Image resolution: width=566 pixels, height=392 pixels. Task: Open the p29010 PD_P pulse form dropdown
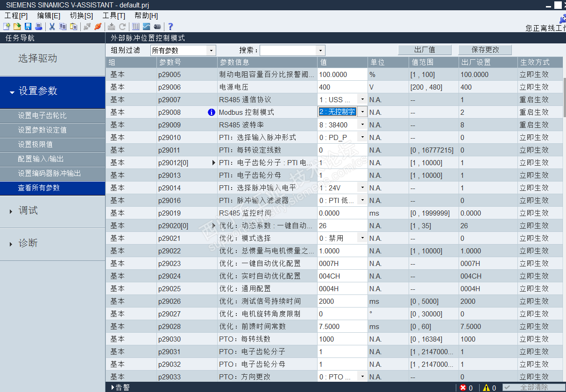pos(362,137)
